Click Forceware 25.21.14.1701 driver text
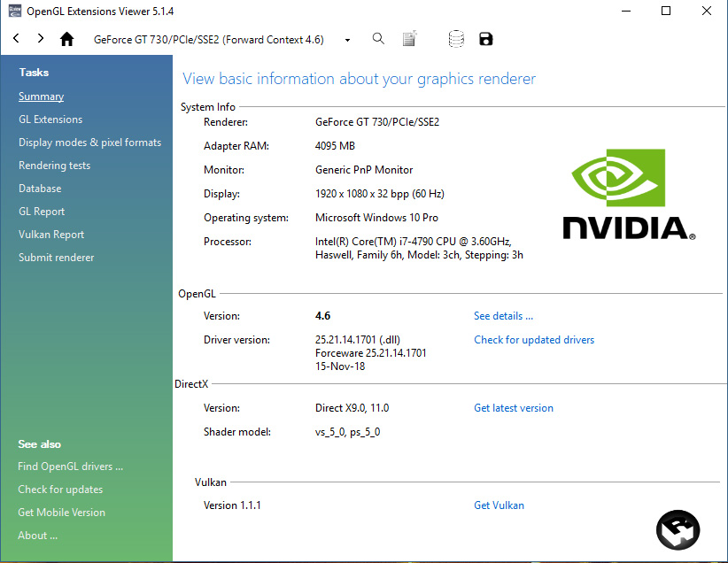This screenshot has height=563, width=728. (370, 353)
